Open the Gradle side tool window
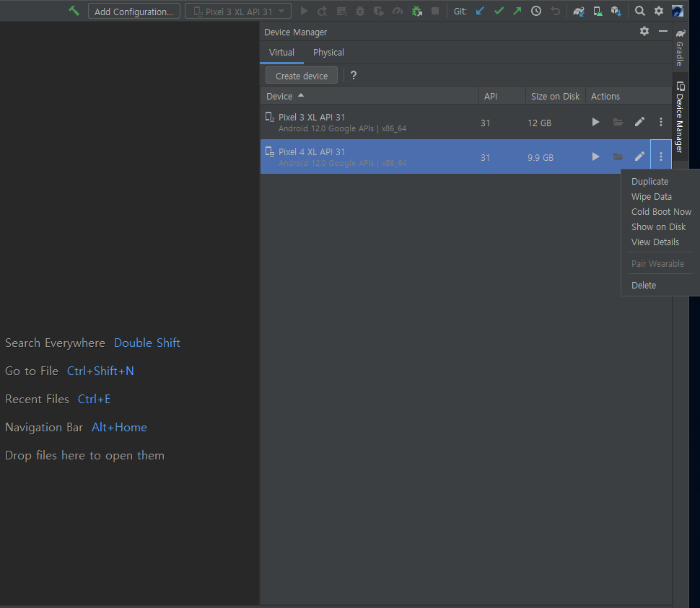Viewport: 700px width, 608px height. pos(680,48)
